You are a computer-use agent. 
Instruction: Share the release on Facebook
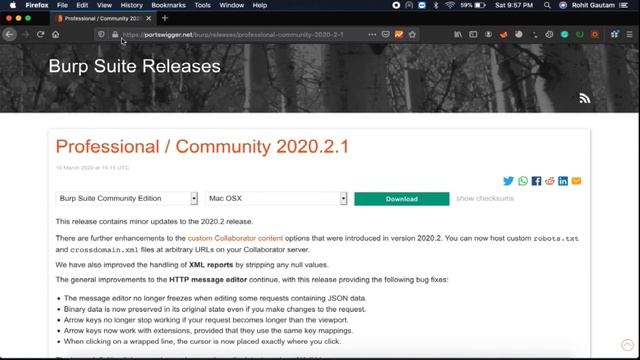point(536,181)
